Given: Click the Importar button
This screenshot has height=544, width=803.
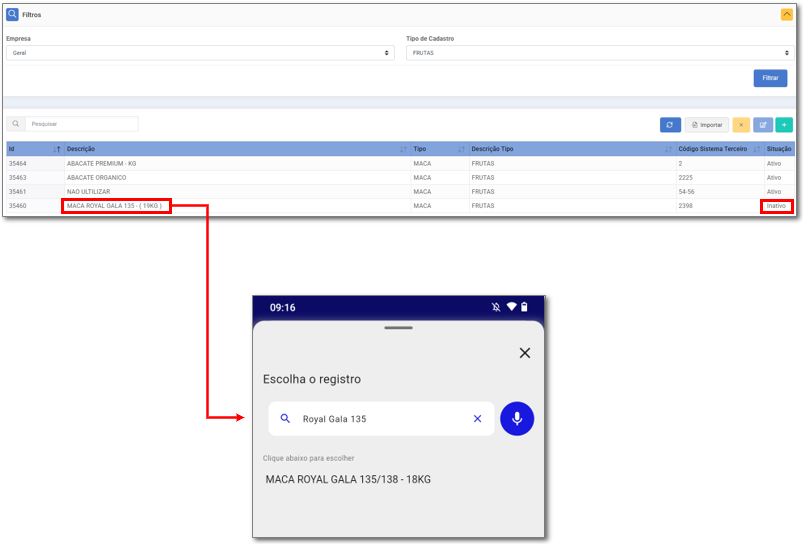Looking at the screenshot, I should tap(706, 125).
